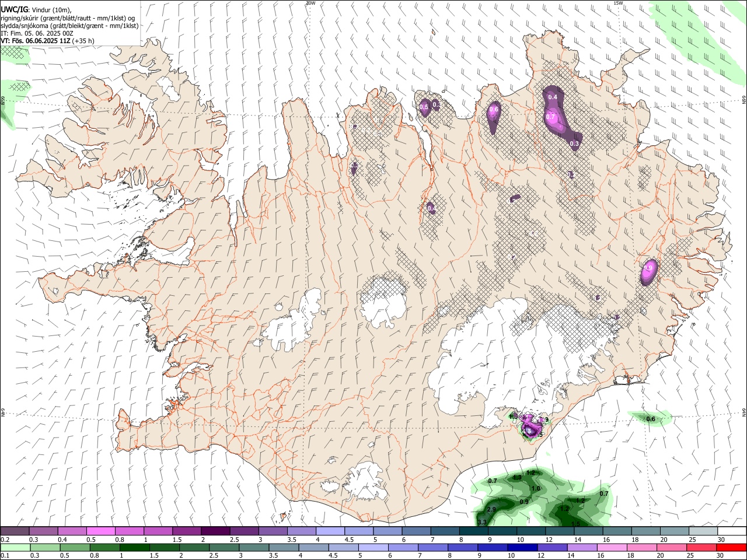
Task: Click the 'VT: Fös. 06.06.2025 11Z' valid time line
Action: [35, 41]
